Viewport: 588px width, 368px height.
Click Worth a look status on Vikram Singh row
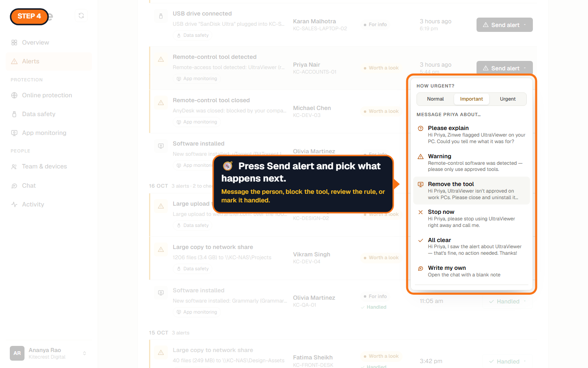pos(381,258)
